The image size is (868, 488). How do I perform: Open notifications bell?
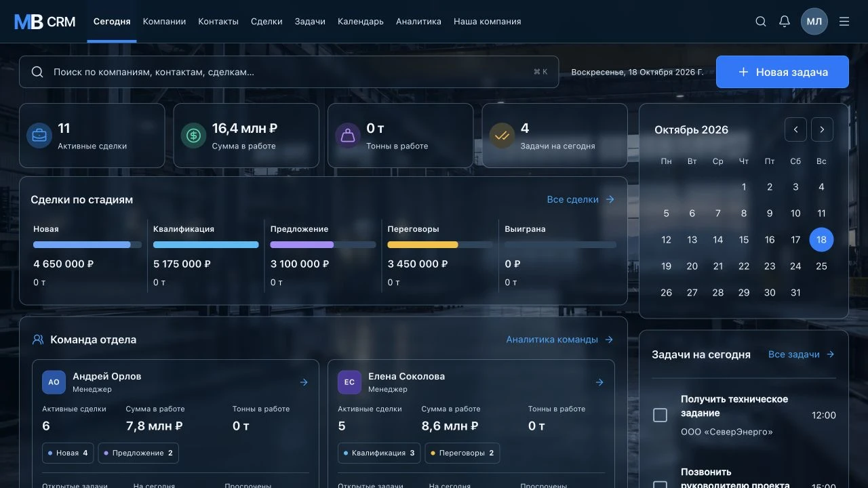click(x=785, y=22)
